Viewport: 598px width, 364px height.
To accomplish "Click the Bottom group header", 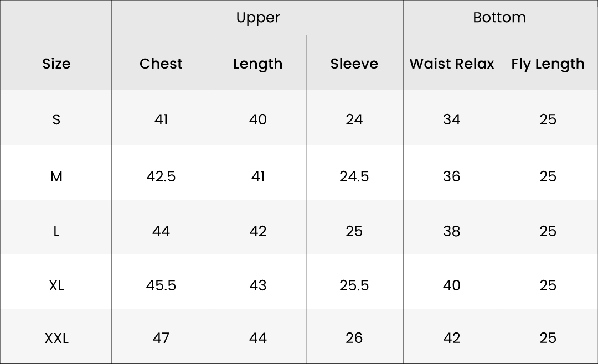I will [499, 18].
